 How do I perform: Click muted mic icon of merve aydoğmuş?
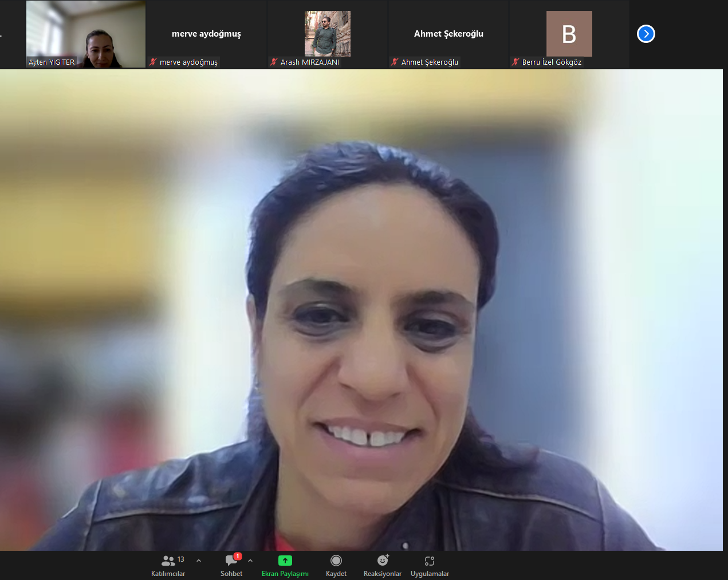pos(153,62)
